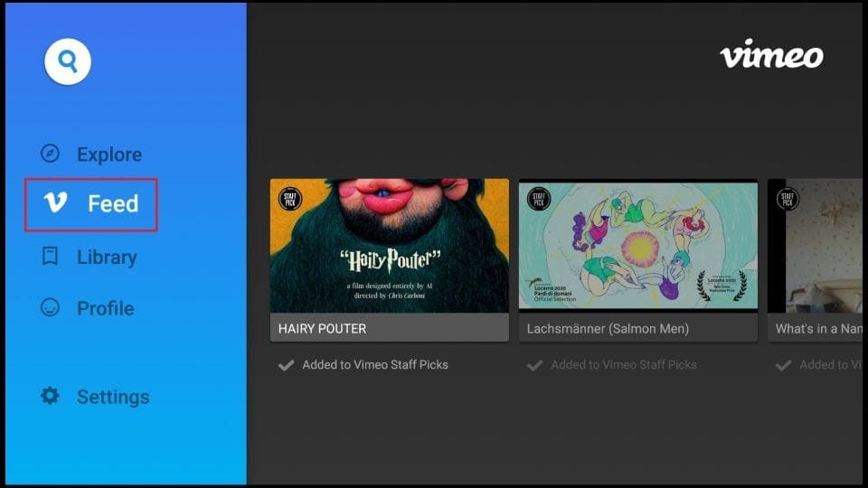Click the Settings gear icon
This screenshot has width=868, height=488.
tap(51, 396)
